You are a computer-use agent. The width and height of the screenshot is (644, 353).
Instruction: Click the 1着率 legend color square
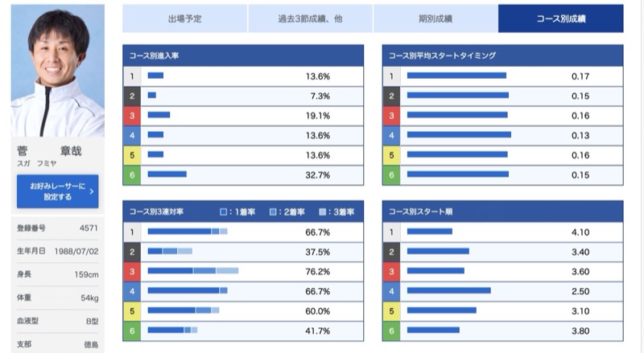pyautogui.click(x=224, y=212)
